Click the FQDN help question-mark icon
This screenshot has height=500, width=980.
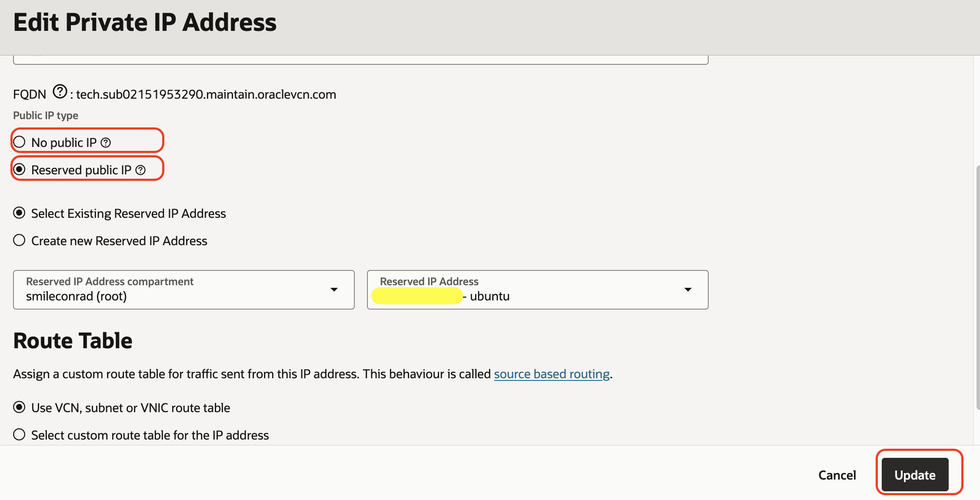click(x=60, y=92)
